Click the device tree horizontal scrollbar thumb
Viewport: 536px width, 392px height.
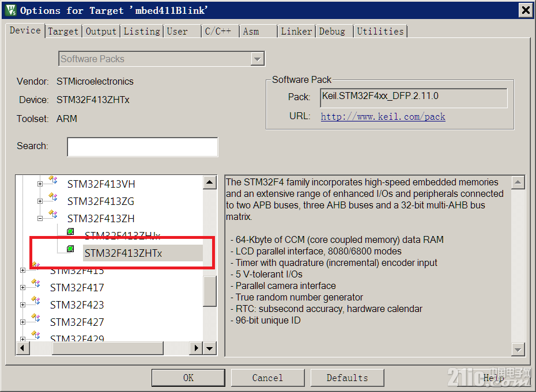108,348
